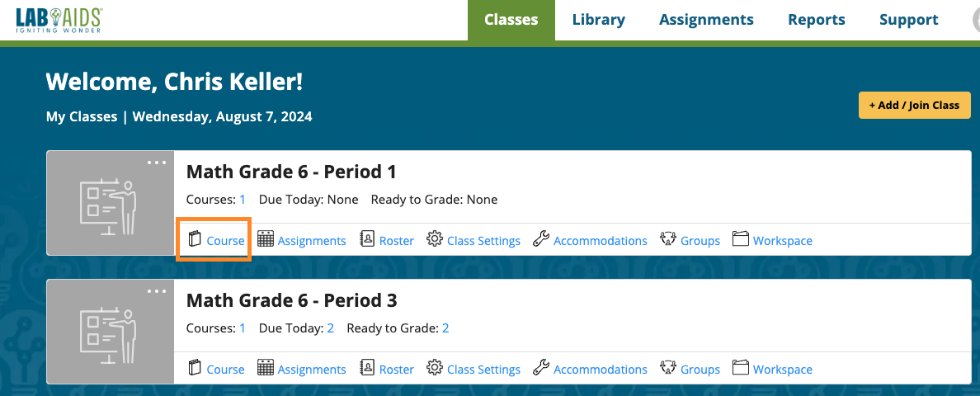
Task: Click the Lab-Aids logo
Action: (x=59, y=20)
